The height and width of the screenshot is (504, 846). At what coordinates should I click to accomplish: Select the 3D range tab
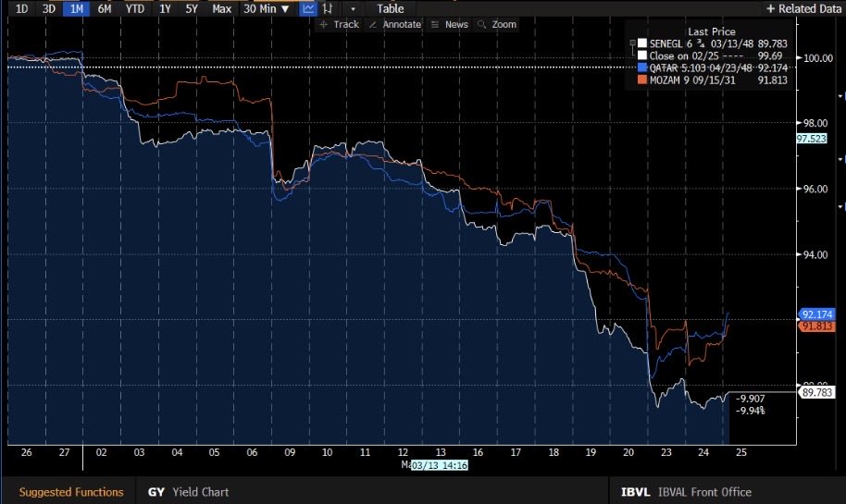[48, 8]
